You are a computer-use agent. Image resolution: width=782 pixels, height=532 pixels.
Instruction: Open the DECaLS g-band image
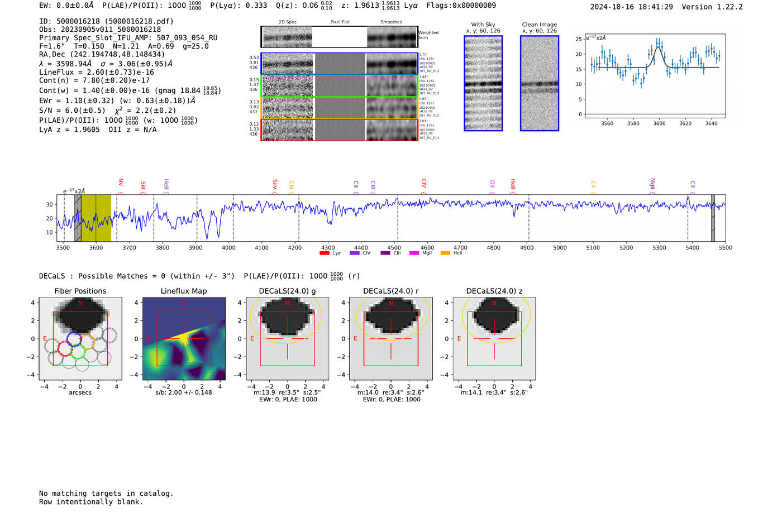pyautogui.click(x=287, y=338)
